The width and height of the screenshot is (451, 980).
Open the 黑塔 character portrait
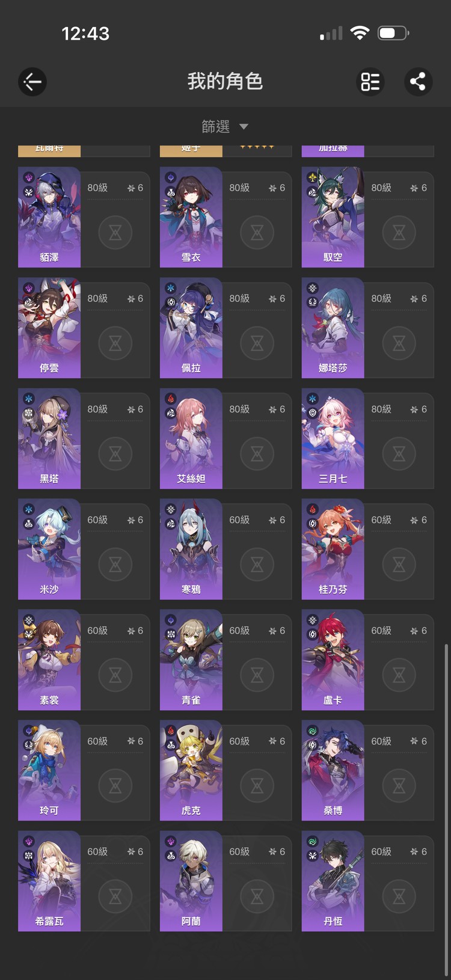[x=49, y=438]
